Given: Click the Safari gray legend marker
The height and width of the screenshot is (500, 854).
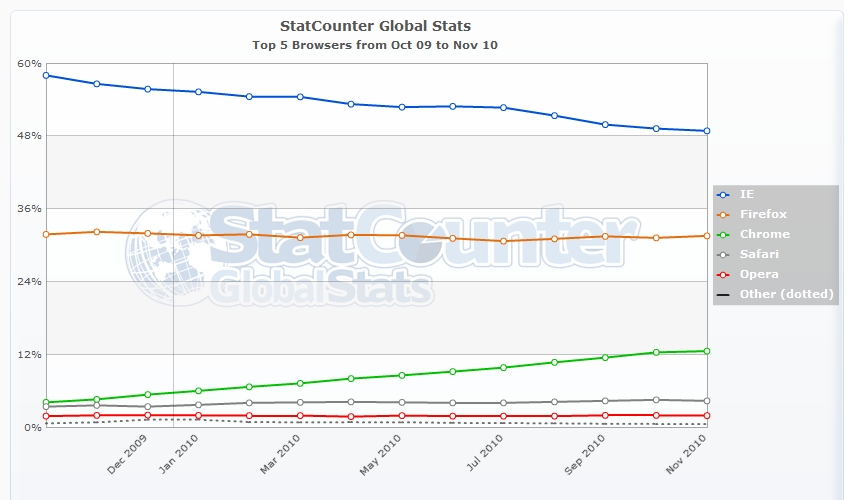Looking at the screenshot, I should pyautogui.click(x=724, y=254).
